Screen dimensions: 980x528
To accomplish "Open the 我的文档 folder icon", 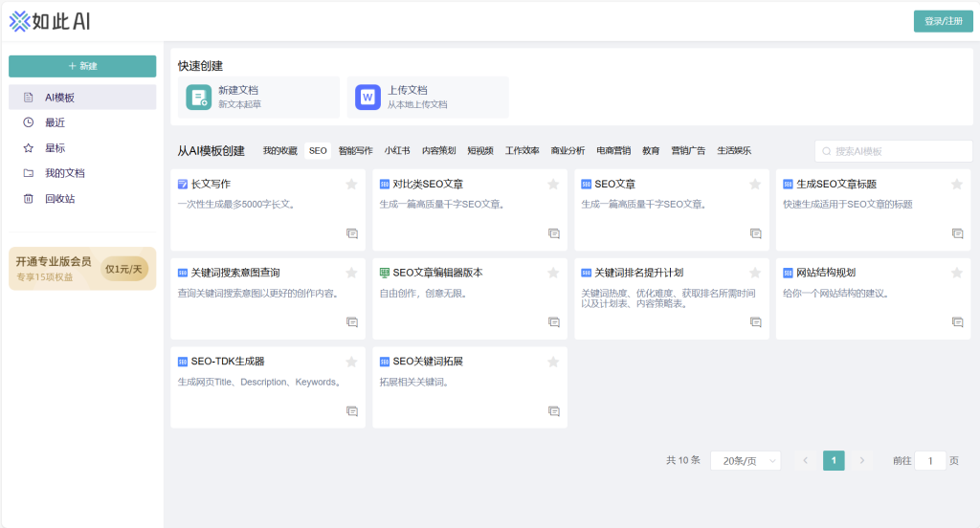I will [x=28, y=173].
